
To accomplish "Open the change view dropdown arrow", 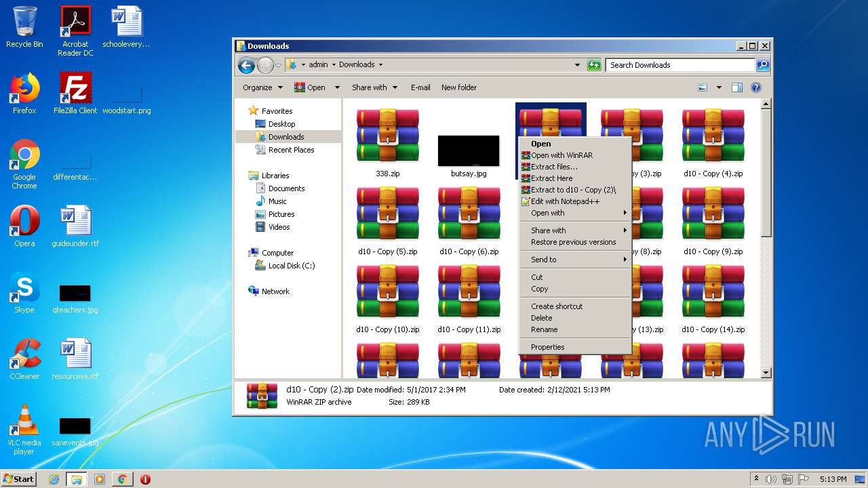I will 719,87.
